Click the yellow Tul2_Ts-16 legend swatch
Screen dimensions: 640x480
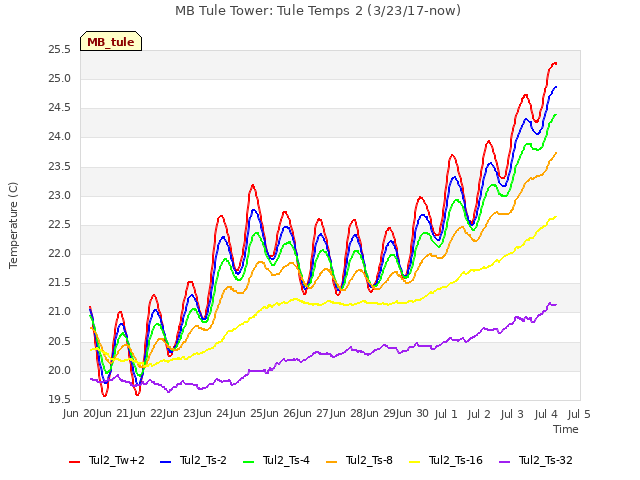[414, 462]
